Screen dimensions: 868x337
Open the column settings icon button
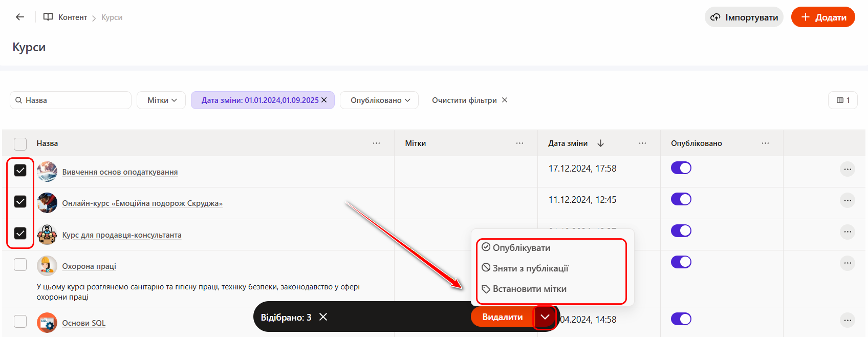click(842, 100)
